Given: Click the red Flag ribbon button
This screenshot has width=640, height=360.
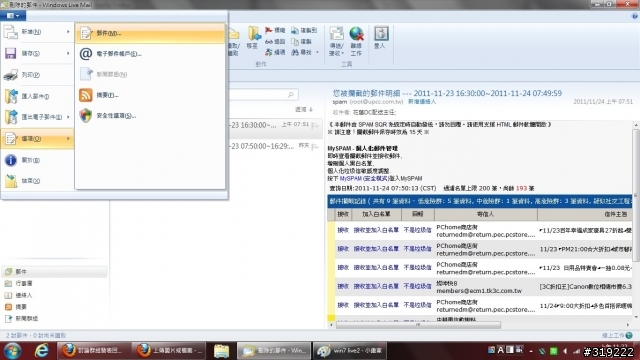Looking at the screenshot, I should click(275, 30).
